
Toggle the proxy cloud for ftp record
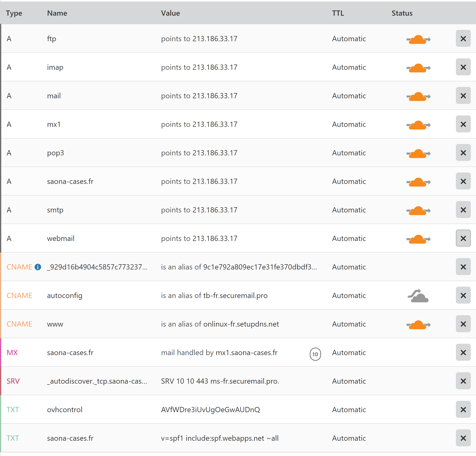(x=418, y=39)
